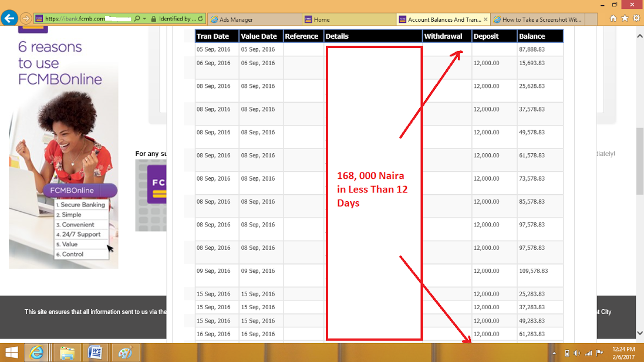Click the browser Back arrow button
The image size is (644, 362).
pos(9,18)
